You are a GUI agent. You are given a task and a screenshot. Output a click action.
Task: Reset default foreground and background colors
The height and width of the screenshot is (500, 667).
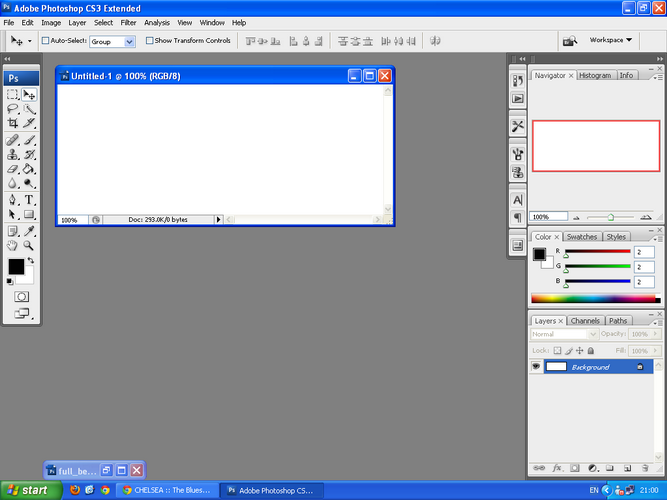(10, 281)
